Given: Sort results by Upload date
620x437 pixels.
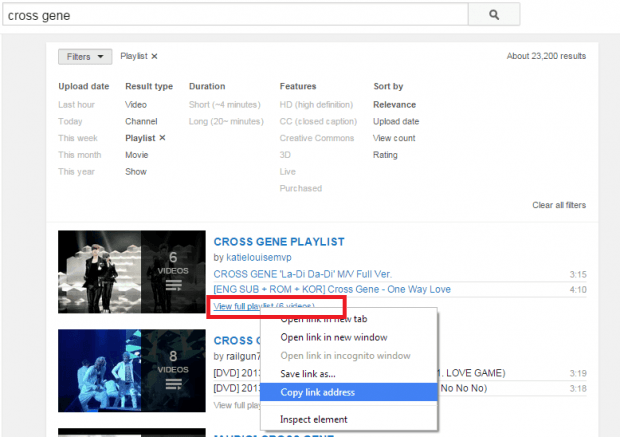Looking at the screenshot, I should coord(395,121).
